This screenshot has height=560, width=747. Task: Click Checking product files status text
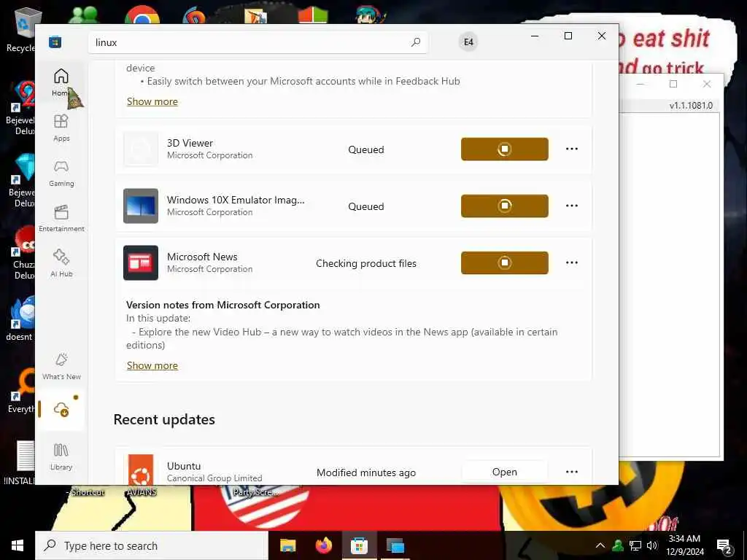366,263
